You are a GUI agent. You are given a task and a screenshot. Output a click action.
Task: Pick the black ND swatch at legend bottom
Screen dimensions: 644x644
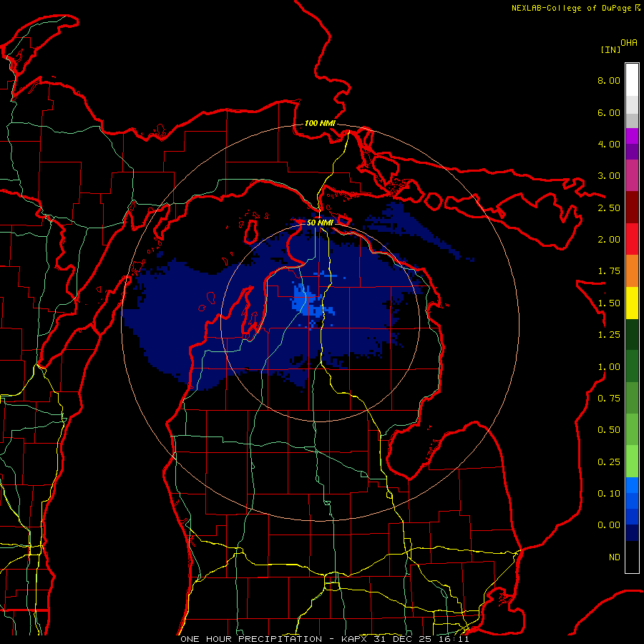632,557
